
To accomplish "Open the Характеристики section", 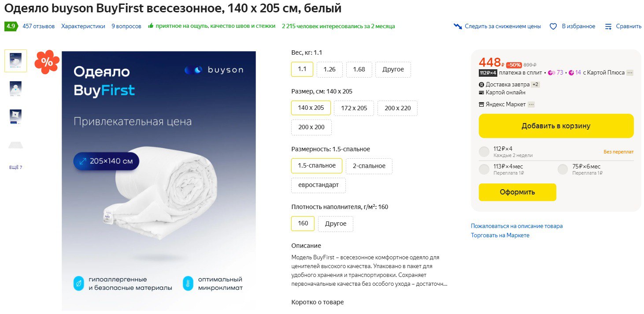I will (83, 26).
